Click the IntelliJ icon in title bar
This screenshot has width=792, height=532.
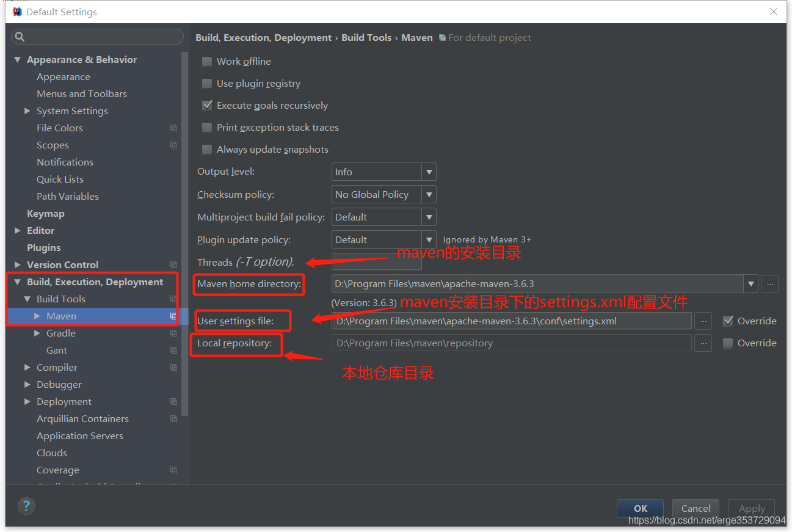pyautogui.click(x=17, y=12)
